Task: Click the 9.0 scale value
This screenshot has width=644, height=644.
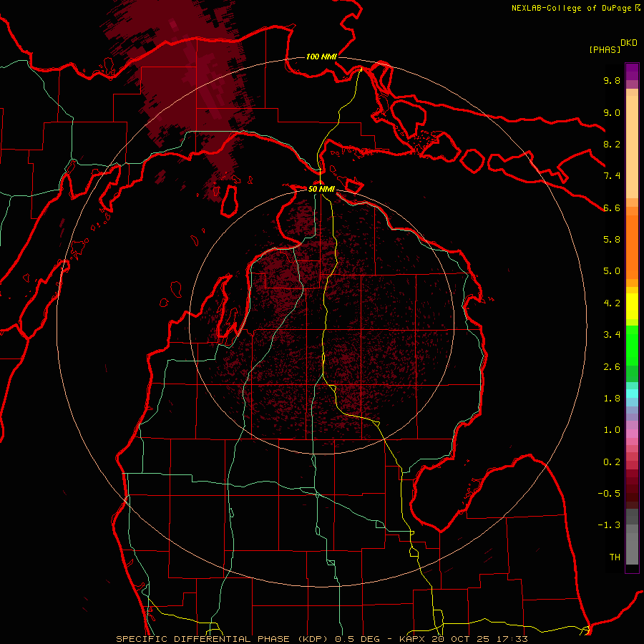Action: pos(612,112)
